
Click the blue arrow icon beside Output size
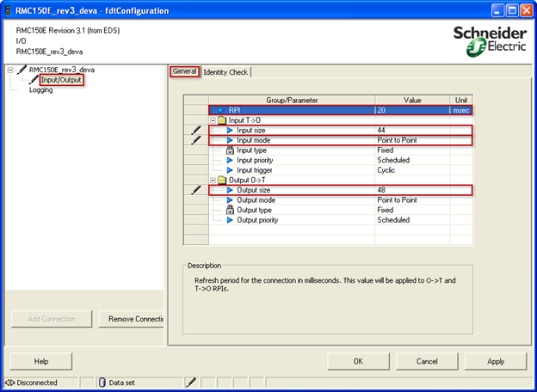pos(230,190)
